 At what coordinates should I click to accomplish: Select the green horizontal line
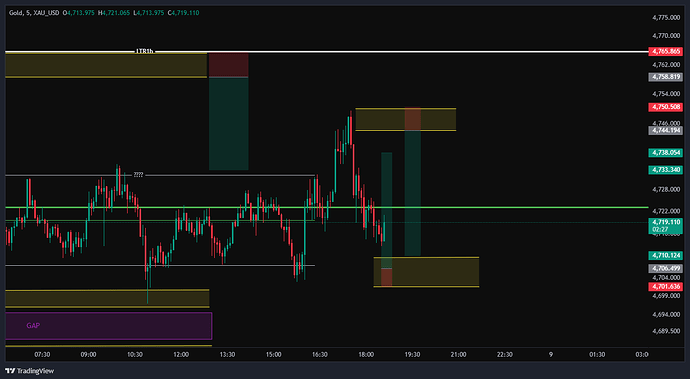tap(327, 207)
